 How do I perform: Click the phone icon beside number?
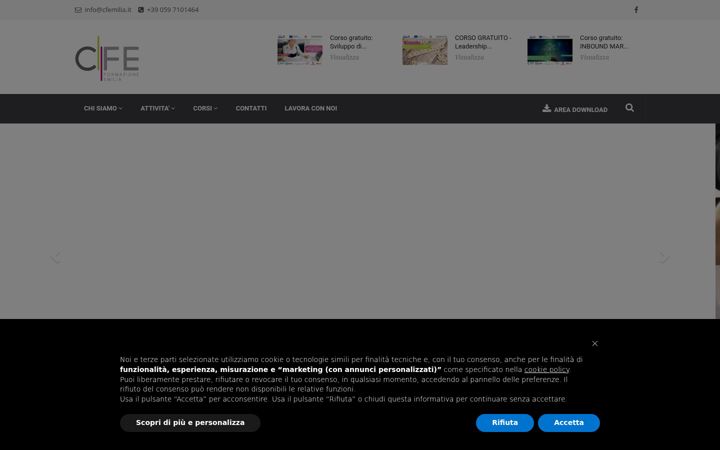141,10
